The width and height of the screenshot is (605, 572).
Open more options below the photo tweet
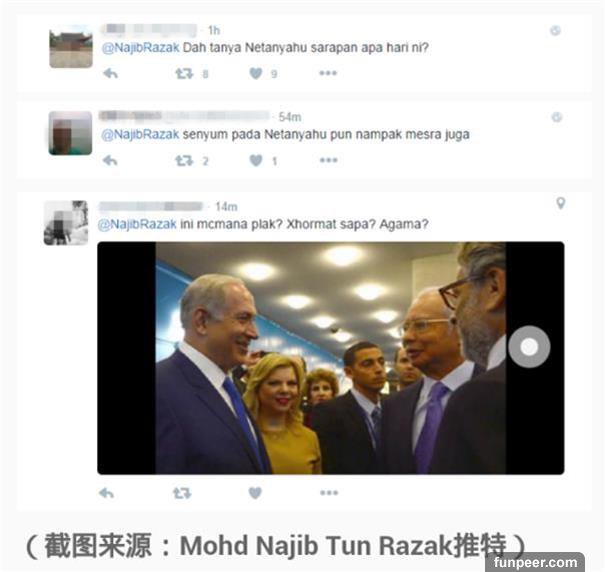[329, 493]
